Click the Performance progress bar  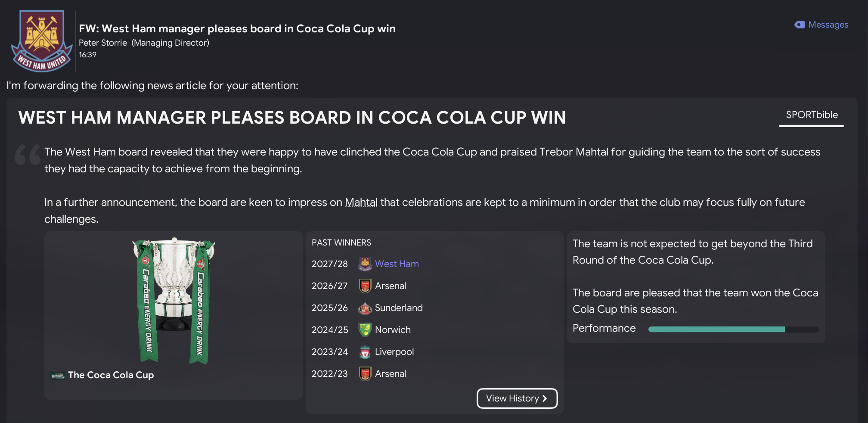(x=733, y=330)
